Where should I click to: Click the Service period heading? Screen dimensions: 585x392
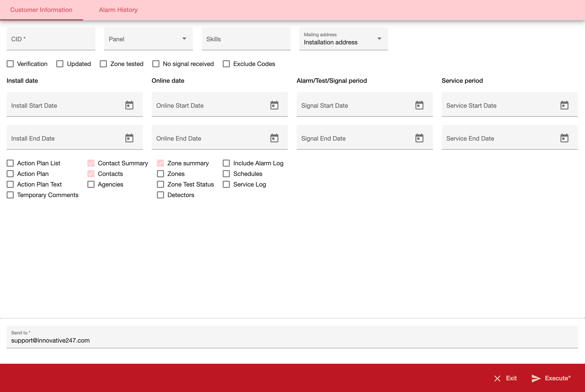(x=462, y=81)
